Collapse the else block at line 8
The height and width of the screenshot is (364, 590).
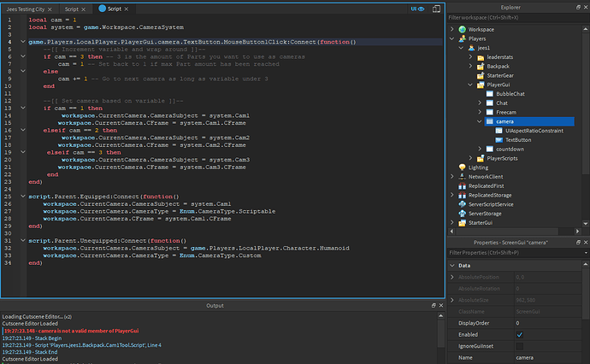pos(22,71)
